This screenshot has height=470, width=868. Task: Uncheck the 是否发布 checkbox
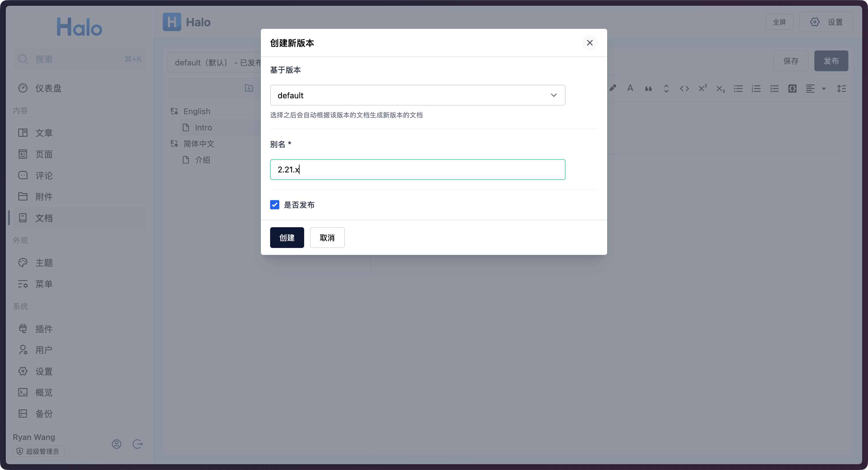[x=275, y=205]
